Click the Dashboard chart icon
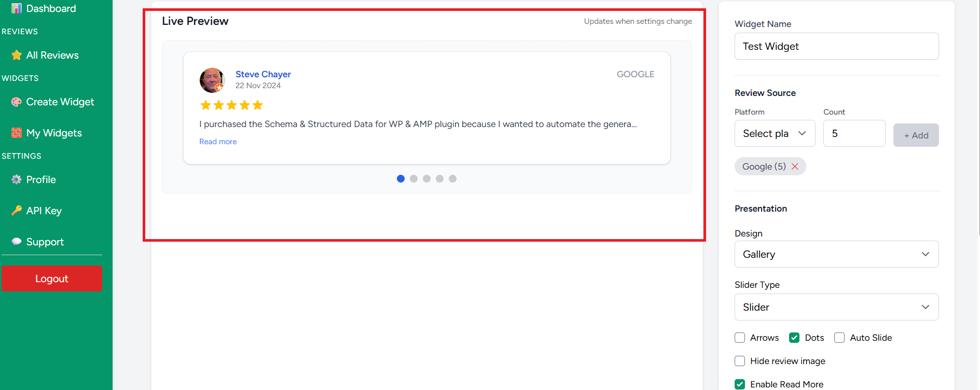This screenshot has width=980, height=390. pyautogui.click(x=17, y=8)
